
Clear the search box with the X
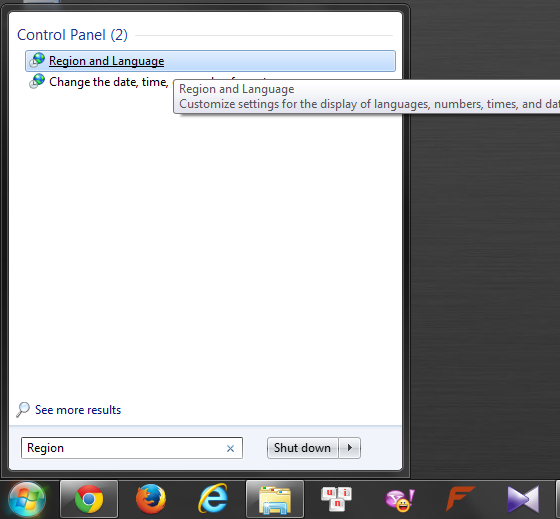coord(230,448)
